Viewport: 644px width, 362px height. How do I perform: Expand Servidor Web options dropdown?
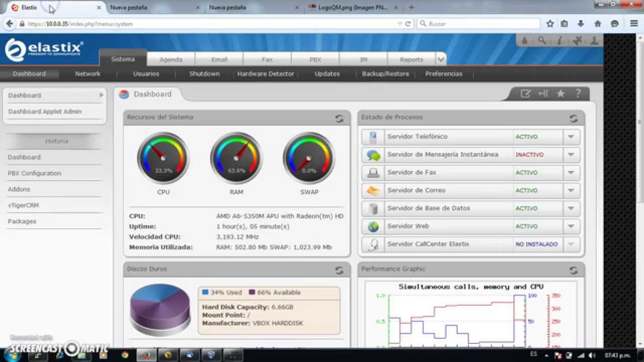pyautogui.click(x=571, y=226)
